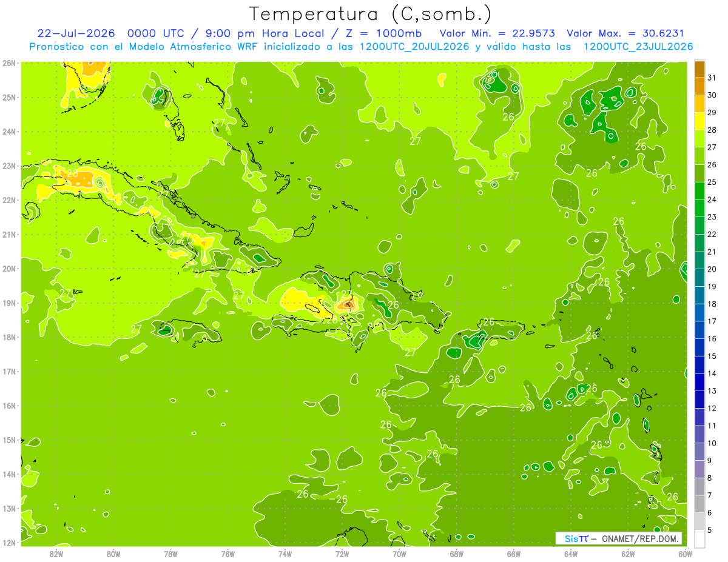Click the '16N' latitude axis label
Viewport: 728px width, 562px height.
coord(9,406)
